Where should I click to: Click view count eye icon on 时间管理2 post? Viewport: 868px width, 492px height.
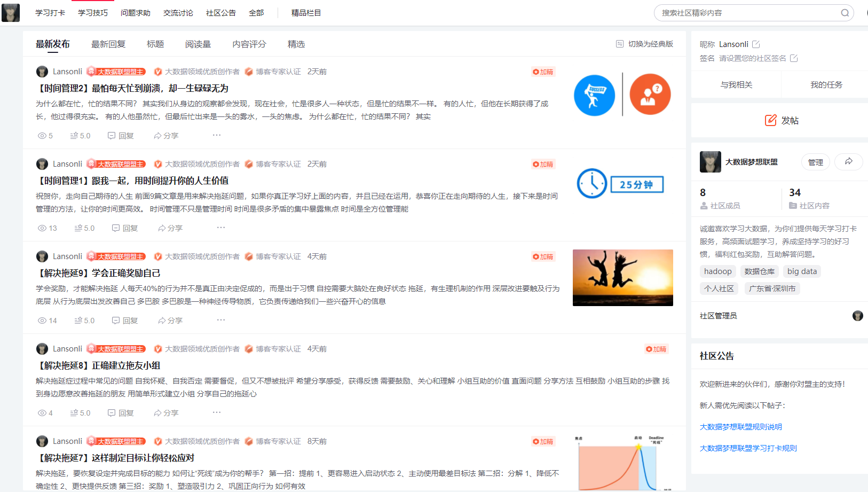click(x=42, y=136)
